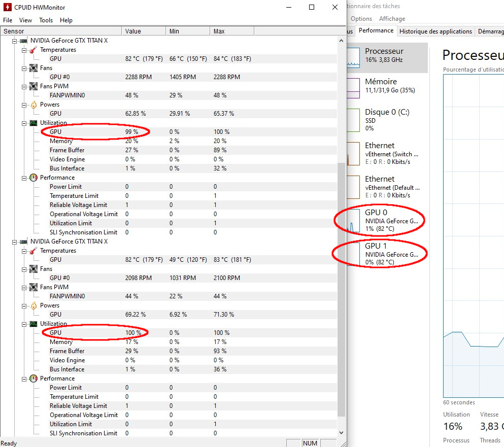The image size is (504, 447).
Task: Switch to Performance tab in Task Manager
Action: pyautogui.click(x=376, y=30)
